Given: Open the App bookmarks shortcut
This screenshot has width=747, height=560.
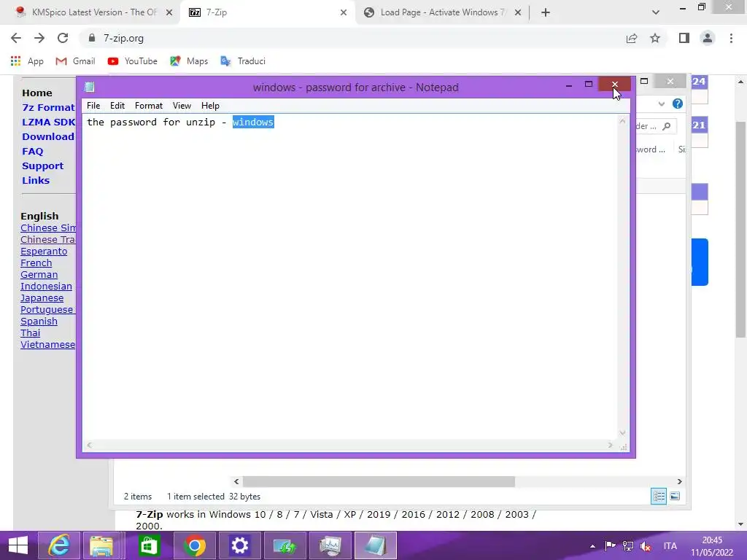Looking at the screenshot, I should coord(27,61).
